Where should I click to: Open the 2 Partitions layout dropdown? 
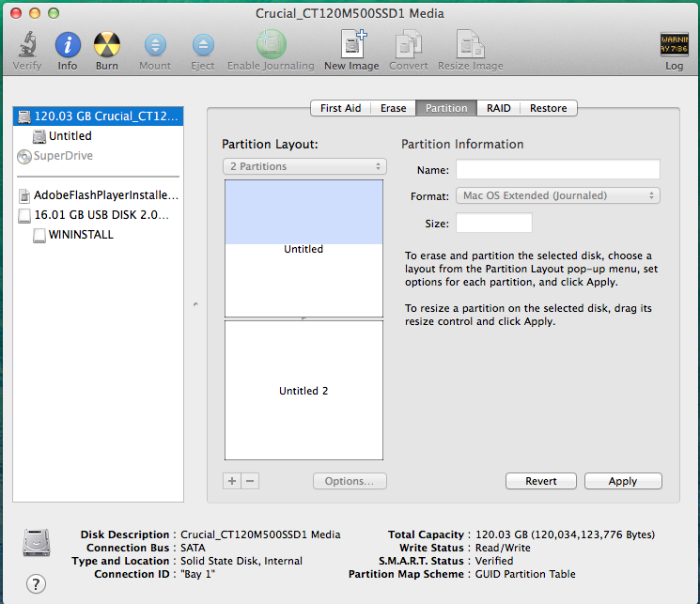[x=304, y=166]
